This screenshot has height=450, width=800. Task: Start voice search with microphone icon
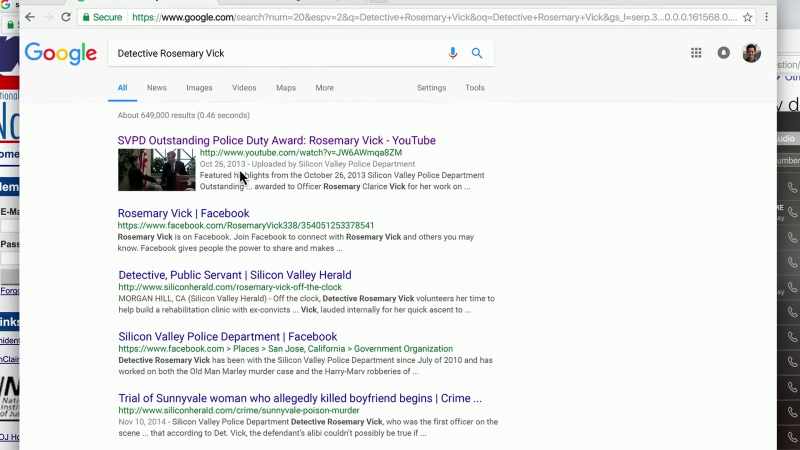[453, 53]
